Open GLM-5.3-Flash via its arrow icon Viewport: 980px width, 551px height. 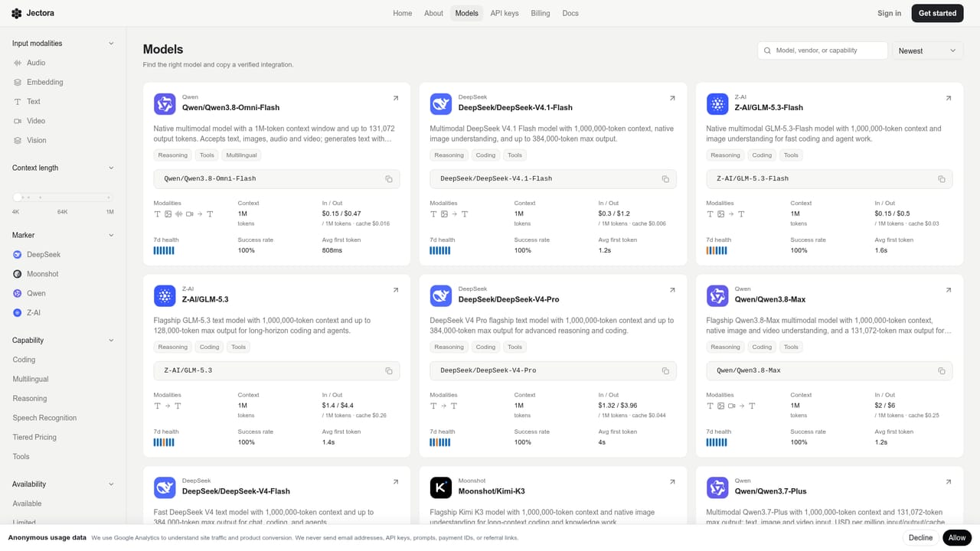(x=949, y=98)
